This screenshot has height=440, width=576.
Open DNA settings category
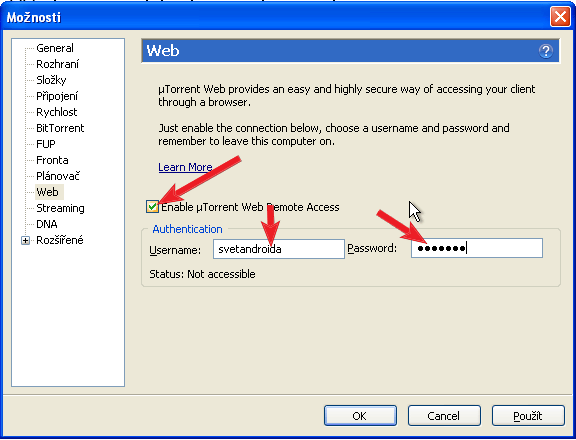[x=47, y=224]
